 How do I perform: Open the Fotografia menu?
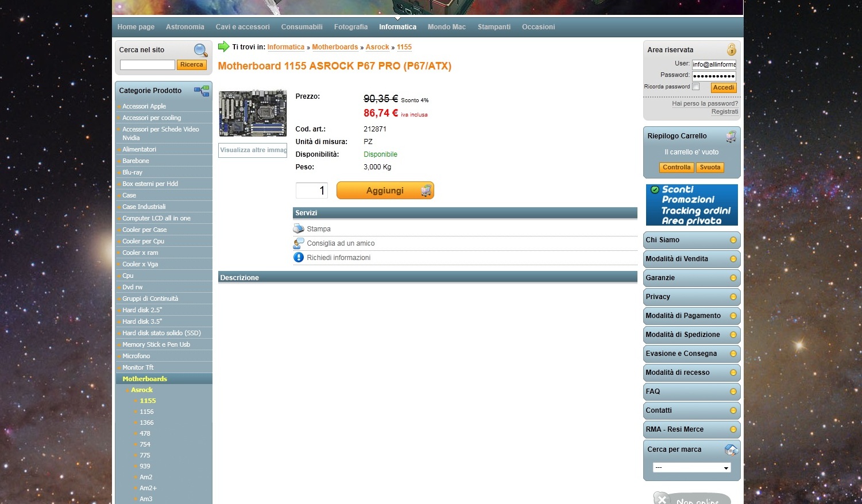(x=351, y=27)
